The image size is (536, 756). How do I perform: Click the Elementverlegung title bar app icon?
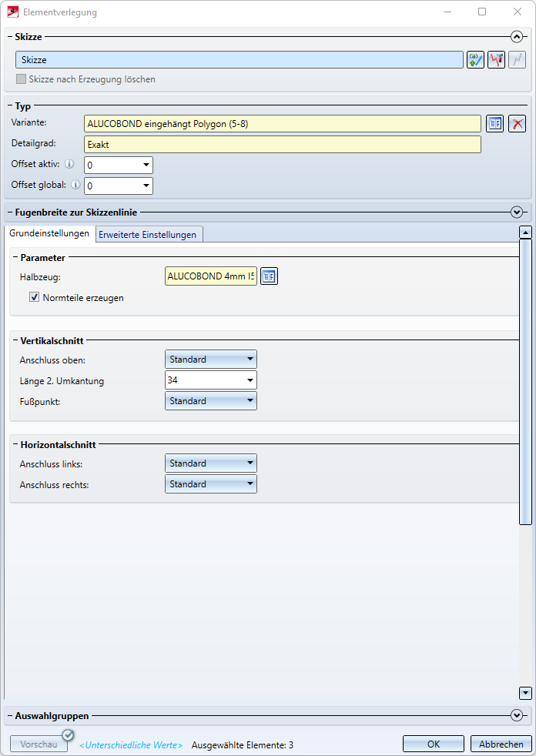click(x=12, y=12)
